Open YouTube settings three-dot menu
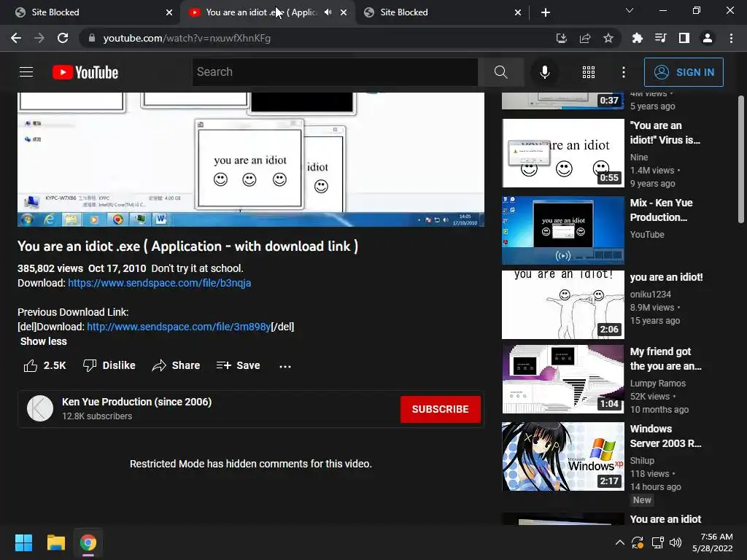This screenshot has height=560, width=747. click(624, 72)
